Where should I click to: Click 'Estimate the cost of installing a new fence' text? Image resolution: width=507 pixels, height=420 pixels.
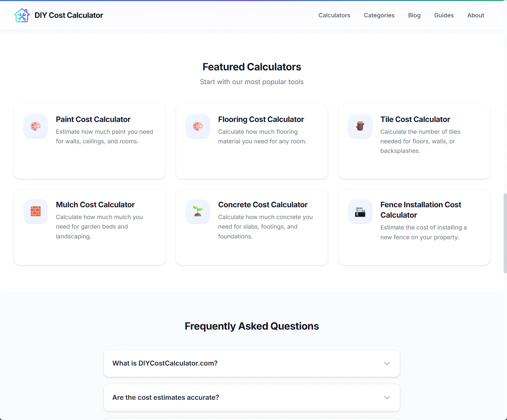click(423, 232)
